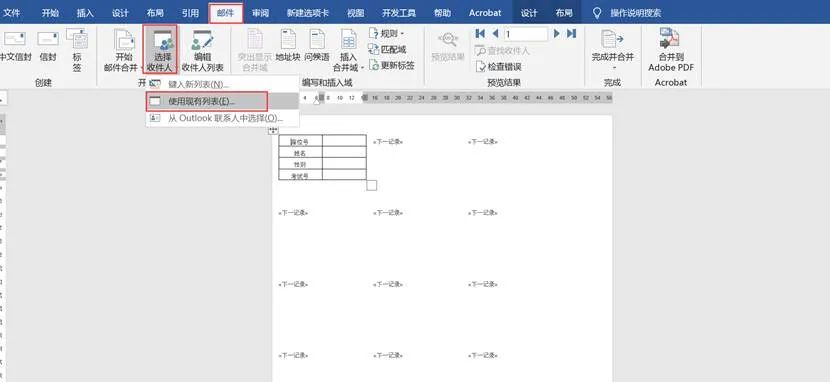Open the 规则 rules dropdown

coord(387,34)
